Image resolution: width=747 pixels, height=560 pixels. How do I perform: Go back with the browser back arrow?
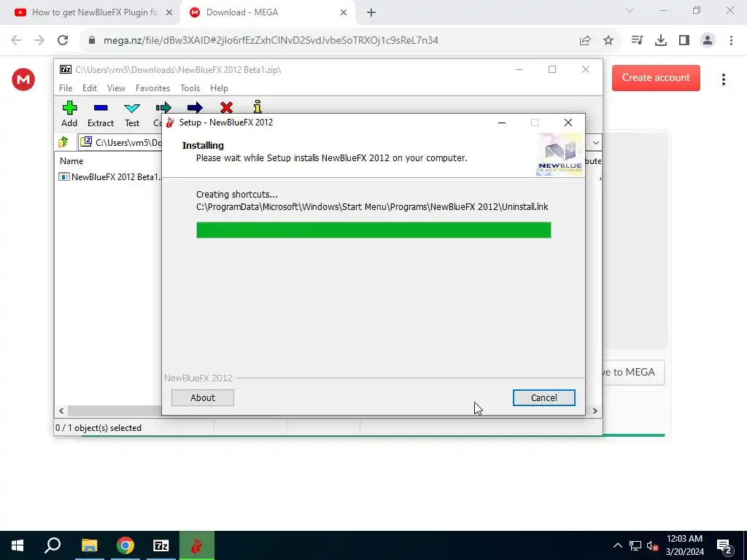point(16,41)
